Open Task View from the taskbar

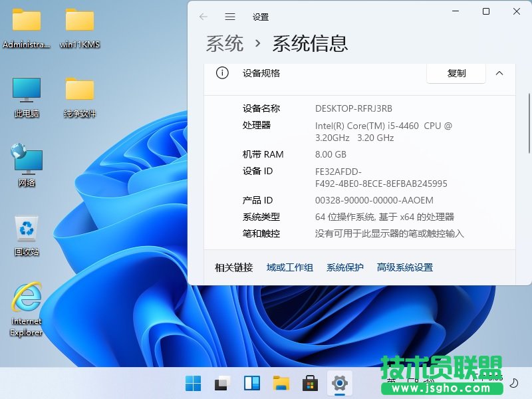click(x=222, y=383)
